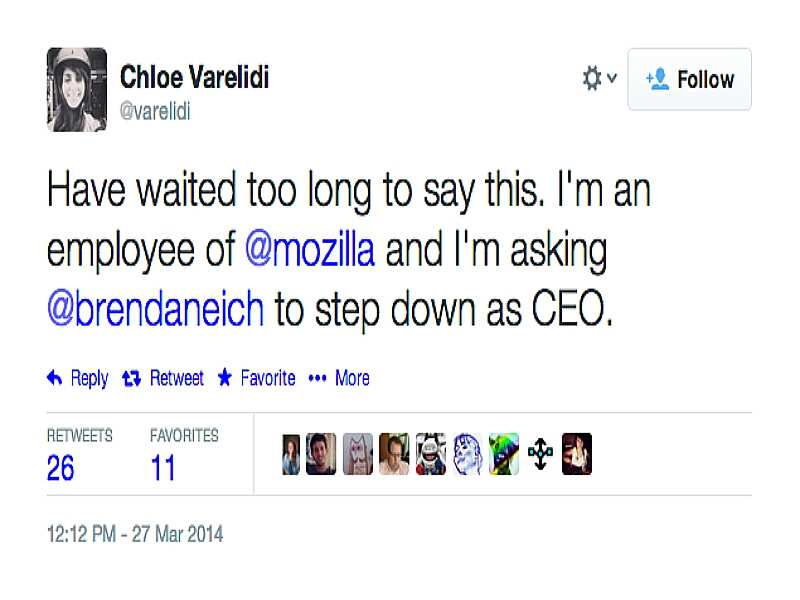Open the @brendaneich mention link
The height and width of the screenshot is (600, 800).
(156, 309)
